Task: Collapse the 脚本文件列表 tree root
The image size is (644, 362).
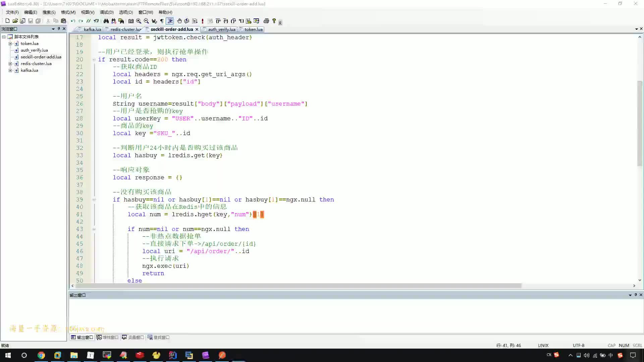Action: 4,37
